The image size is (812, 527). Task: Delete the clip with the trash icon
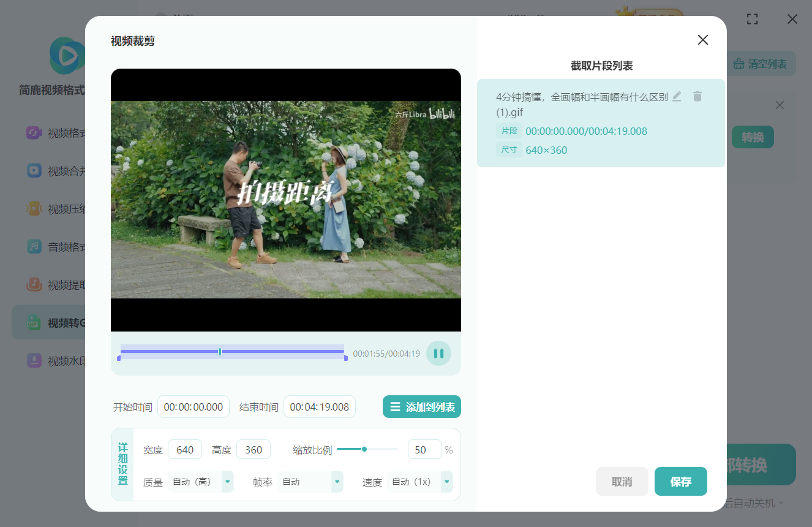click(697, 96)
